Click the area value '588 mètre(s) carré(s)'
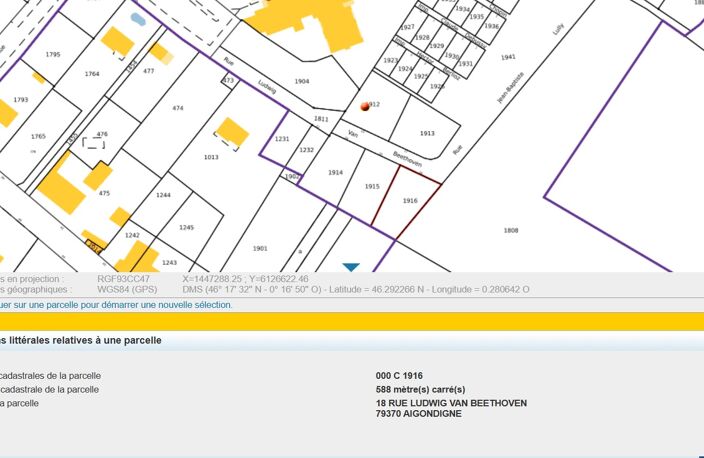704x458 pixels. tap(420, 389)
